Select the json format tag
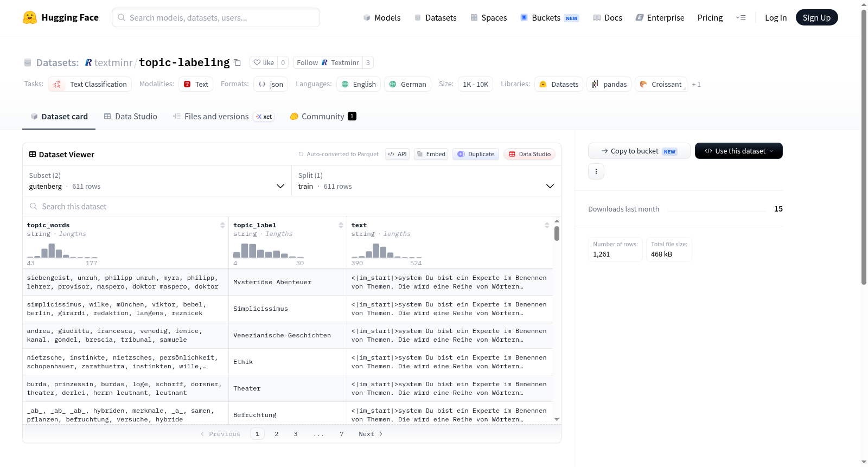 tap(271, 84)
